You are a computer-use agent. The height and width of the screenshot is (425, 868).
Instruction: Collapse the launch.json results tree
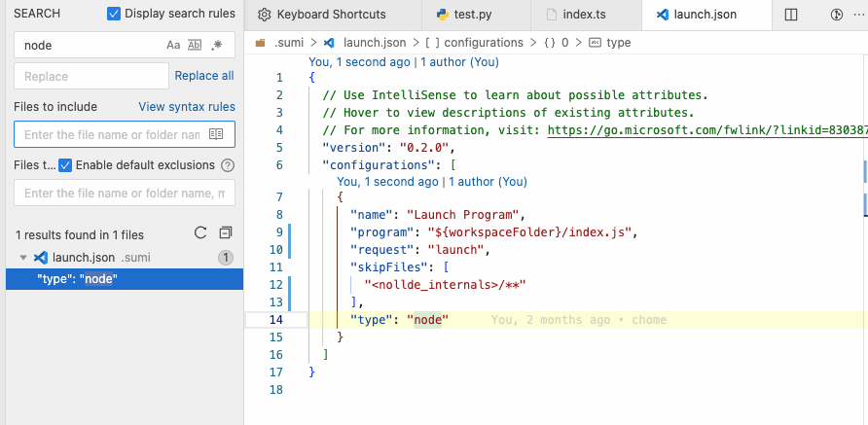tap(23, 258)
